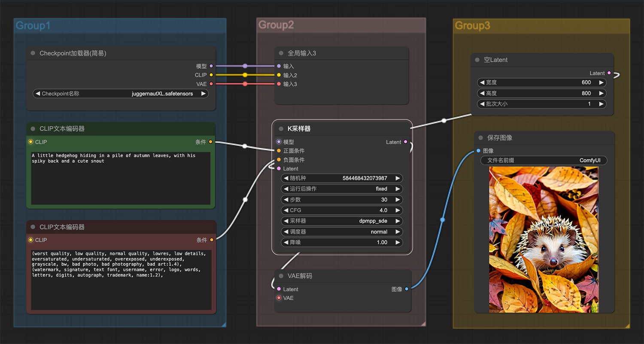Collapse the Checkpoint加载器(简易) node via its title dot
This screenshot has height=344, width=644.
click(33, 53)
